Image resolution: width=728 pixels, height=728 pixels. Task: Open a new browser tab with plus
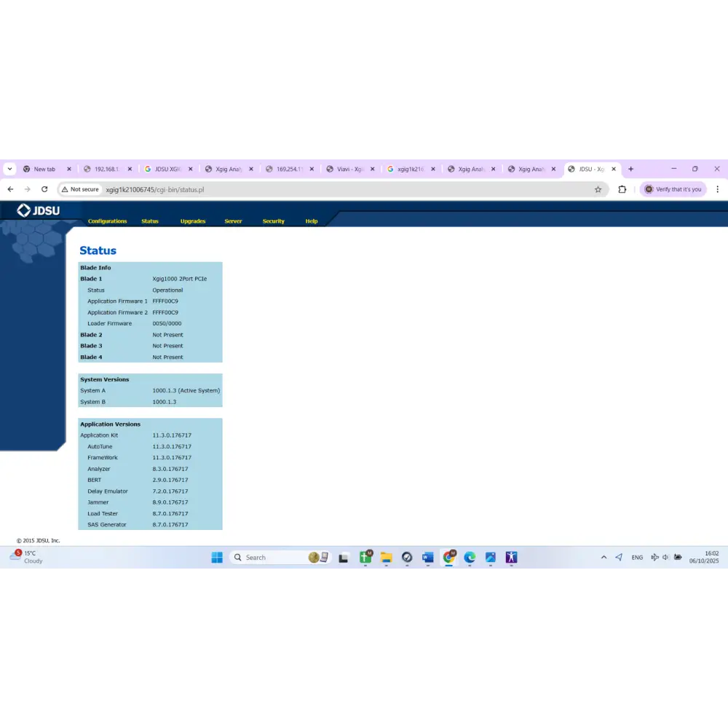[630, 169]
